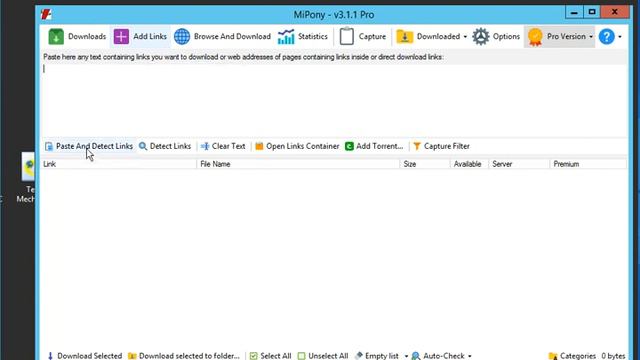Sort by the Server column header
Image resolution: width=640 pixels, height=360 pixels.
520,164
